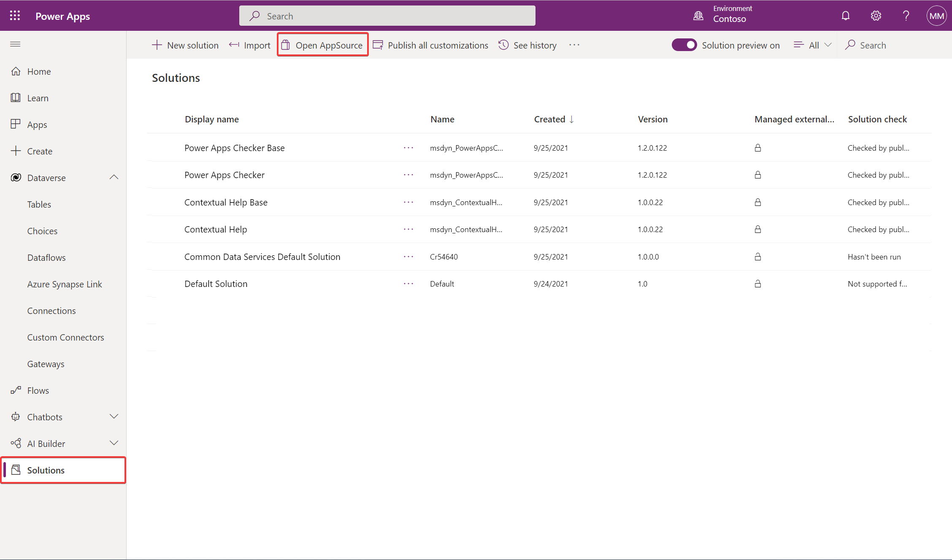The image size is (952, 560).
Task: Click Publish all customizations icon
Action: tap(378, 45)
